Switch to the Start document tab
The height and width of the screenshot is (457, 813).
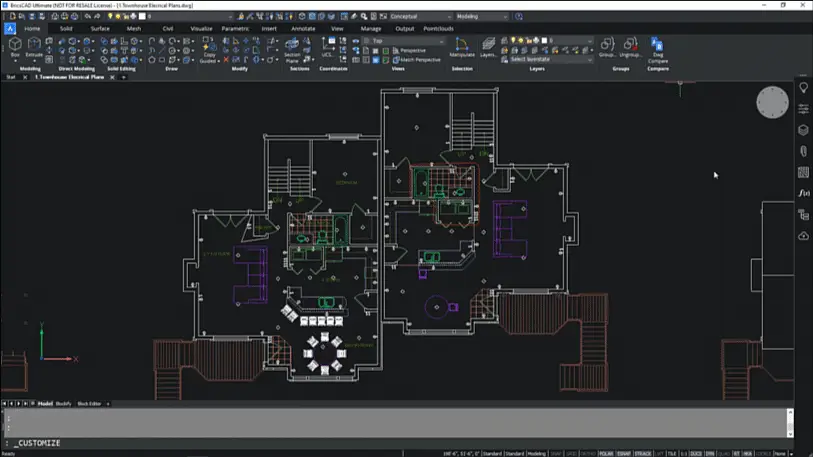pos(11,77)
